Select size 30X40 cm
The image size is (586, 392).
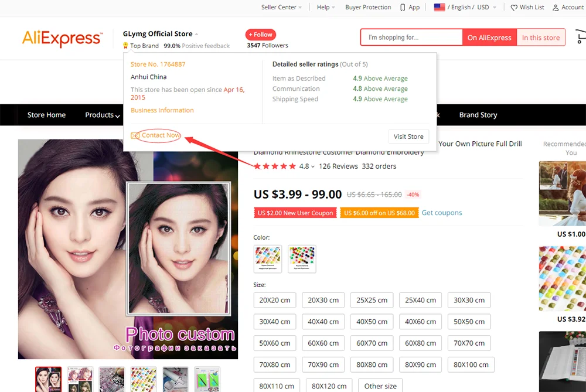click(x=275, y=322)
